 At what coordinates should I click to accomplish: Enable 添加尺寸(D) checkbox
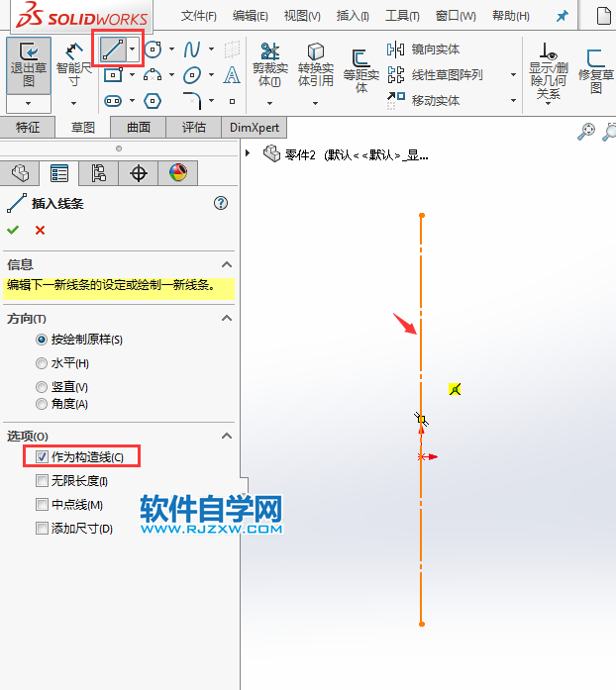42,528
